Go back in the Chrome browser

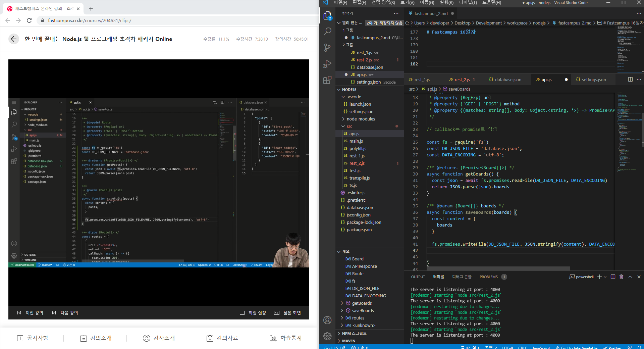(8, 20)
